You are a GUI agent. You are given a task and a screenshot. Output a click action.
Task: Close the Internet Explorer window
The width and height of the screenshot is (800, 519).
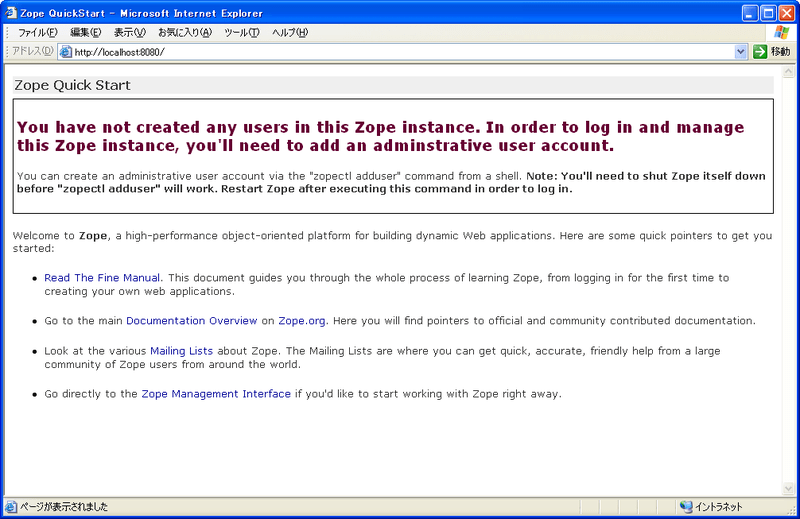coord(787,13)
